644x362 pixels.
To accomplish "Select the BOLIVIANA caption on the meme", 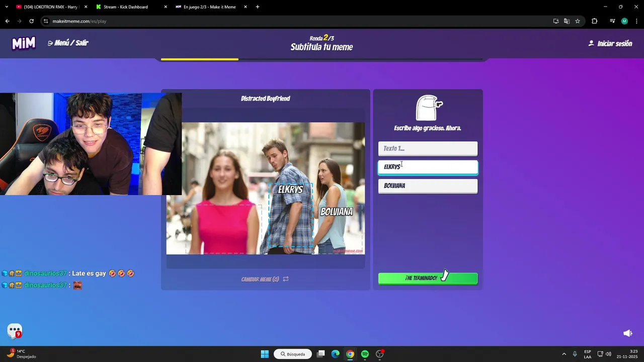I will click(337, 212).
